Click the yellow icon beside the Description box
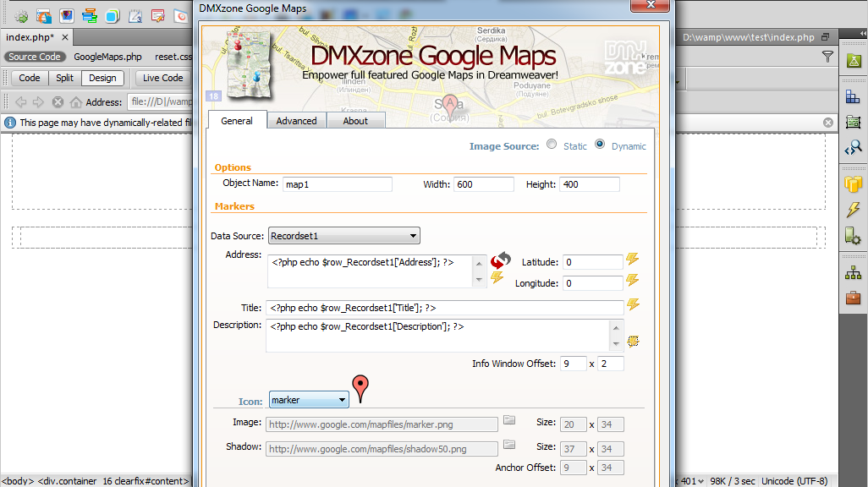 [x=633, y=341]
